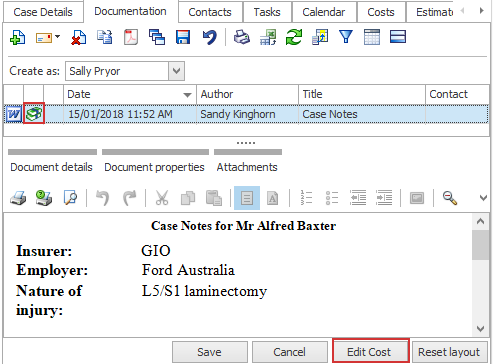Click the blue funnel filter icon
Image resolution: width=493 pixels, height=364 pixels.
(x=346, y=37)
